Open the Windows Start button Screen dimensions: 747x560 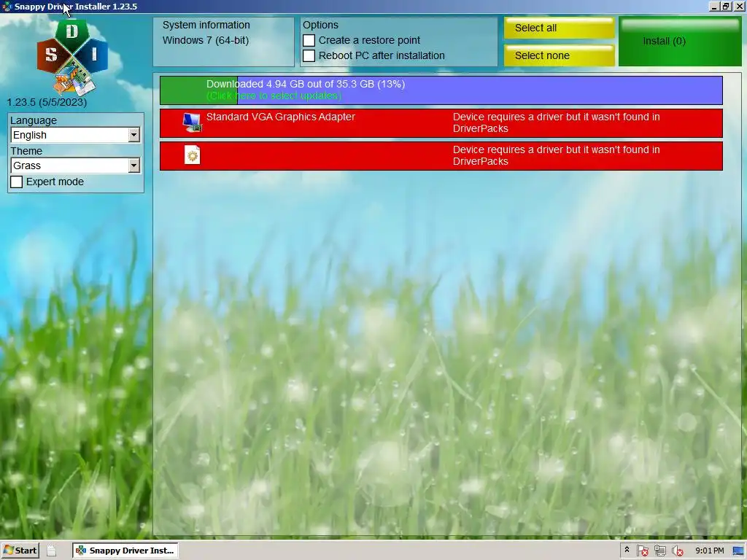20,551
